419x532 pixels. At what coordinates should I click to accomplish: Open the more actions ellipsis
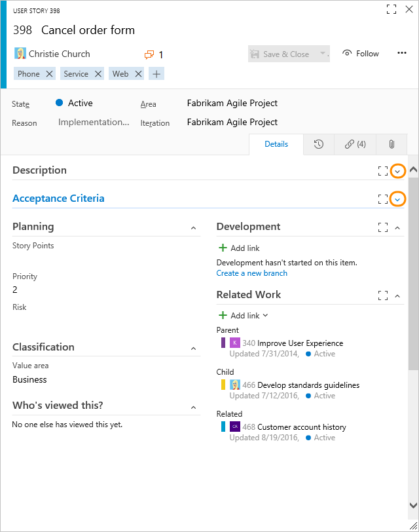tap(402, 54)
